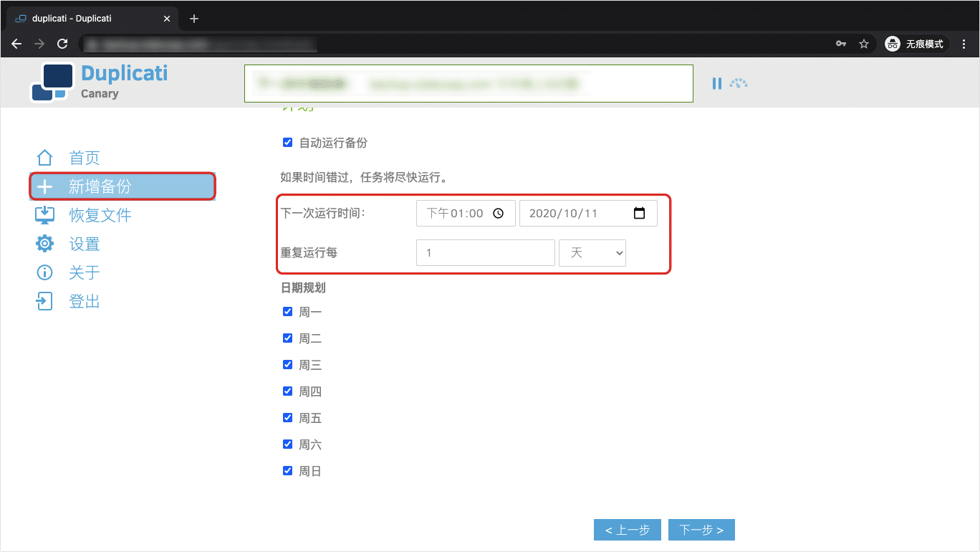Click the 下一步 next button
Image resolution: width=980 pixels, height=552 pixels.
coord(701,530)
